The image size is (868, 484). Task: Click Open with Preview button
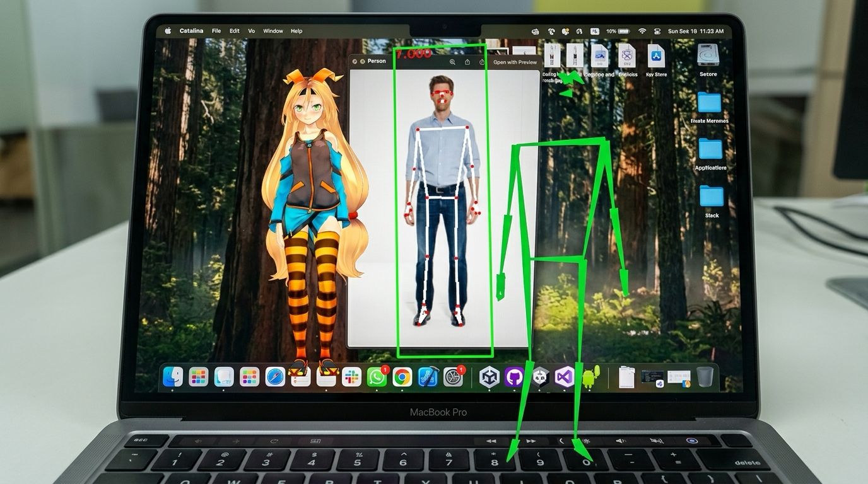pos(515,62)
